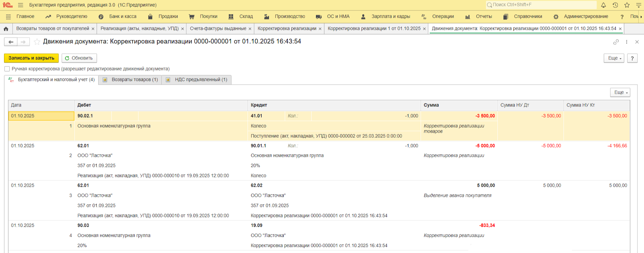Viewport: 644px width, 253px height.
Task: Click Записать и закрыть button
Action: coord(31,58)
